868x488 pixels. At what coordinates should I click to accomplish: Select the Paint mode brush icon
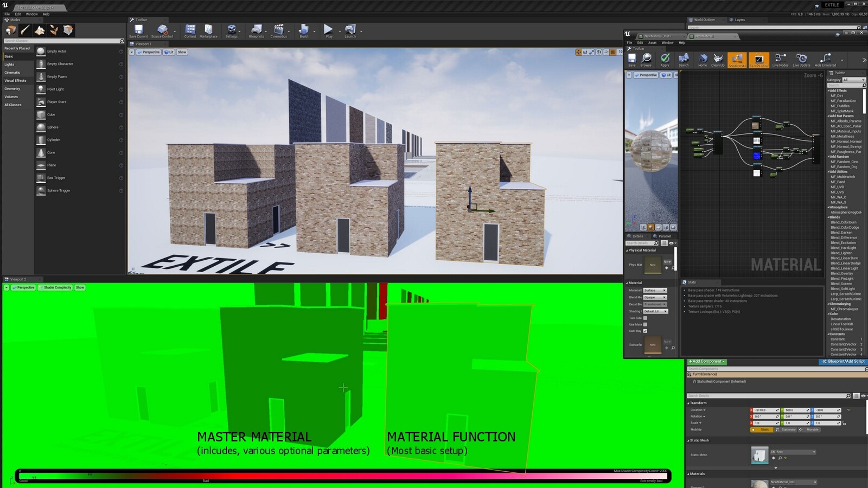(25, 30)
